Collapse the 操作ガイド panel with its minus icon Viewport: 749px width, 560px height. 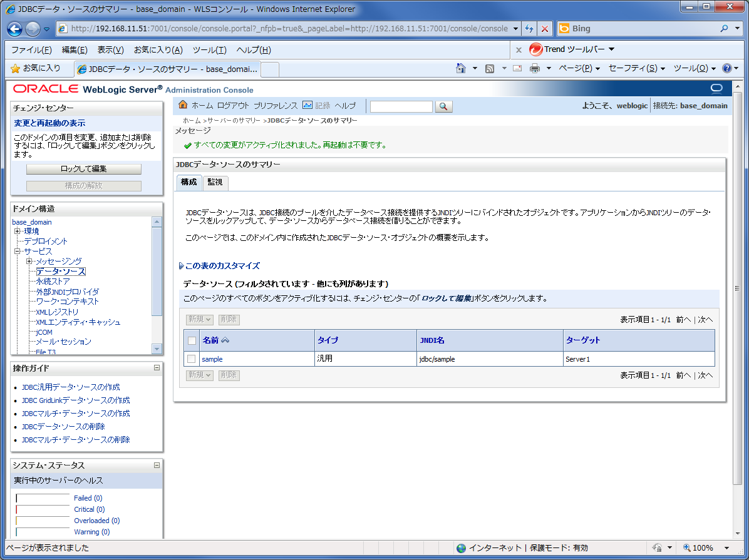[x=157, y=368]
